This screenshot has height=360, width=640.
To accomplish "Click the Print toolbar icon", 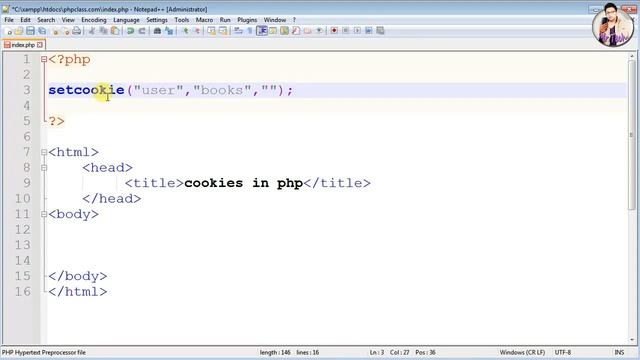I will coord(76,31).
